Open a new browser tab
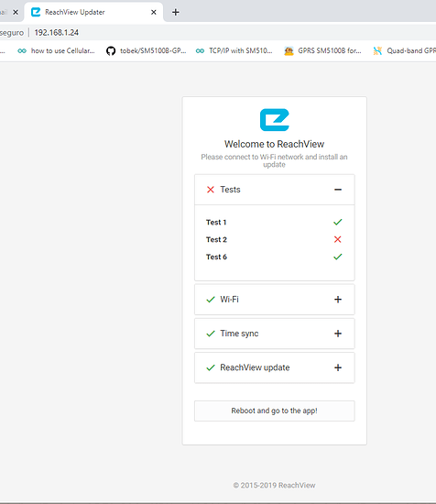The width and height of the screenshot is (436, 504). (176, 12)
